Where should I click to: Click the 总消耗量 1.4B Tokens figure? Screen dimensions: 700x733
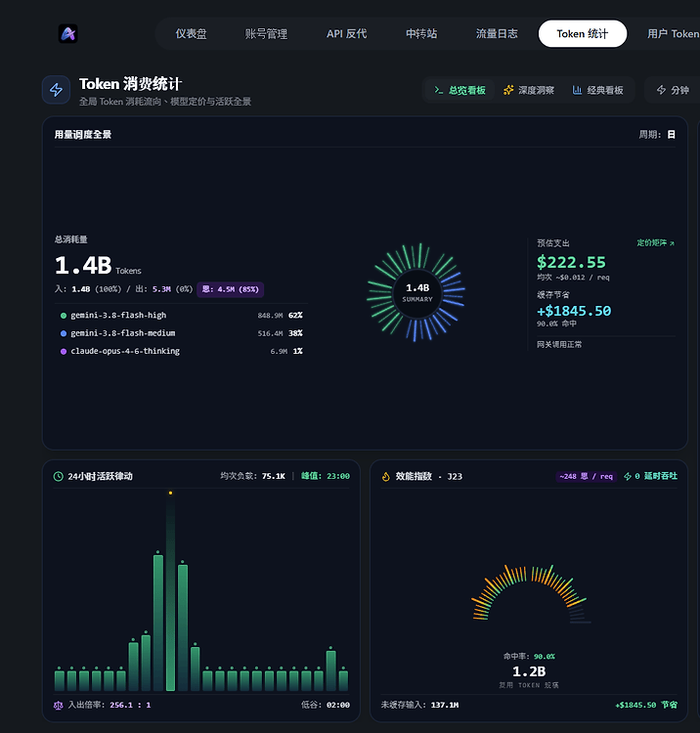coord(98,266)
